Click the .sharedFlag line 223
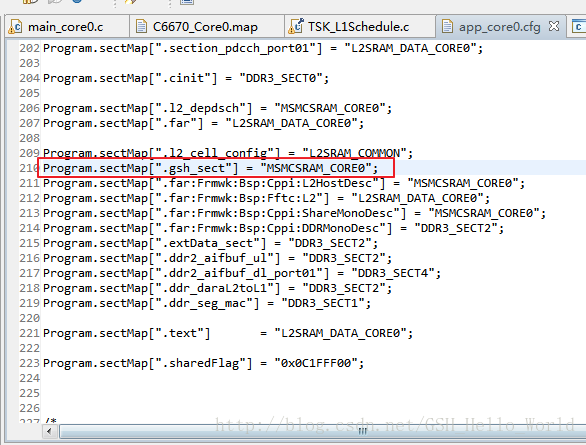 (x=203, y=363)
